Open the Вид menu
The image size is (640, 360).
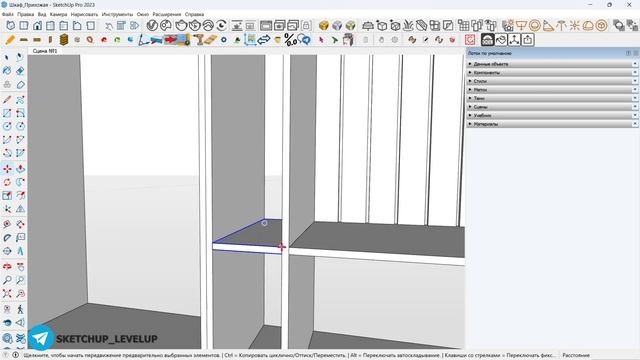pyautogui.click(x=42, y=14)
